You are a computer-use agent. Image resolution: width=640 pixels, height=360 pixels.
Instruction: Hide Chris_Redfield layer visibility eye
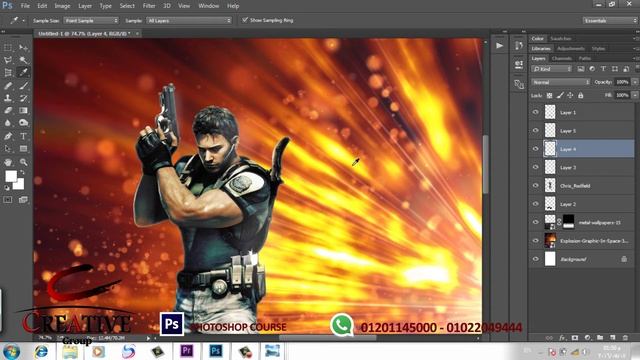[x=536, y=185]
